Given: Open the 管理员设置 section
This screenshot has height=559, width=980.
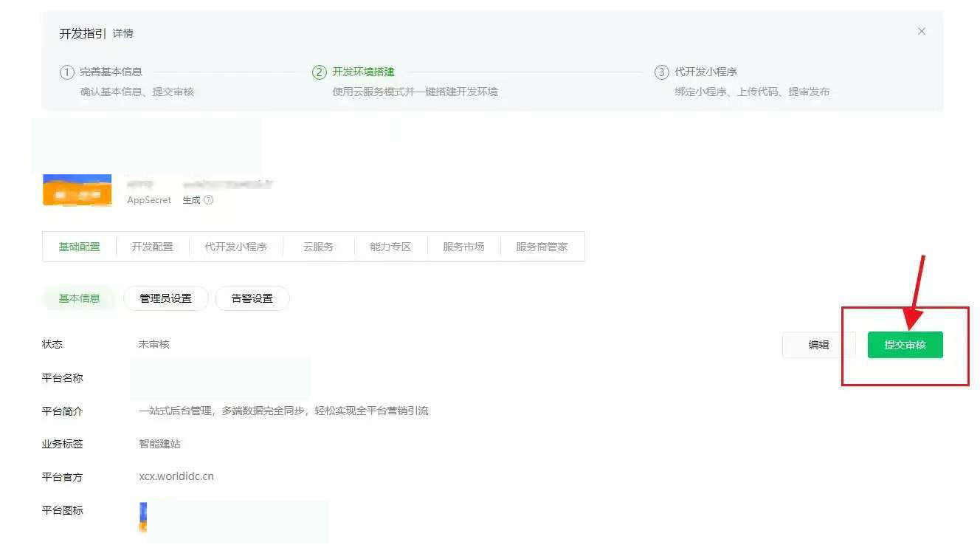Looking at the screenshot, I should (165, 298).
